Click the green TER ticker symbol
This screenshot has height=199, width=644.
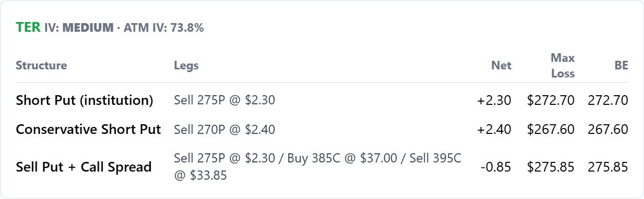[x=28, y=27]
